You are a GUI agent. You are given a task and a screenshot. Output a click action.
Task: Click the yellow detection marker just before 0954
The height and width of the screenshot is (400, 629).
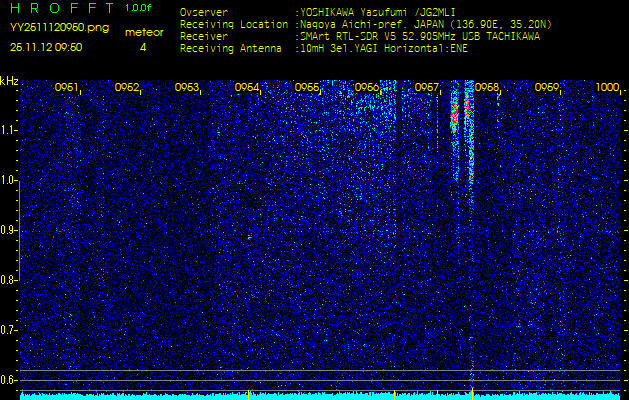249,395
